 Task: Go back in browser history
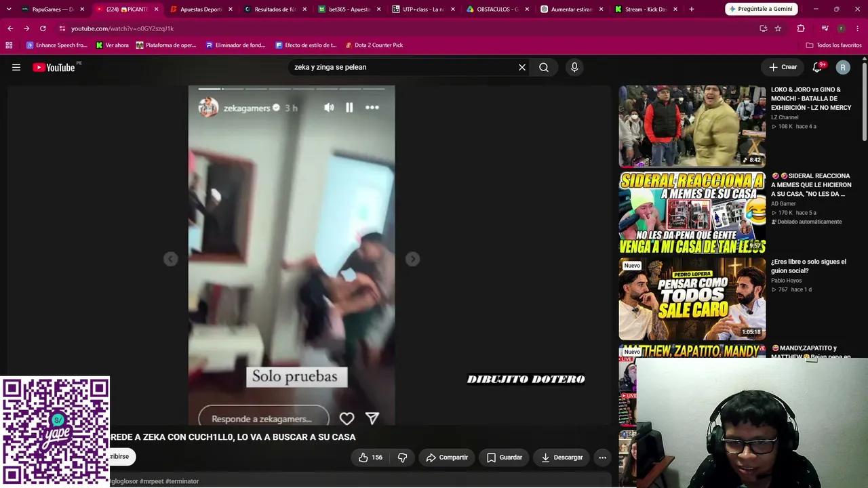pyautogui.click(x=10, y=28)
